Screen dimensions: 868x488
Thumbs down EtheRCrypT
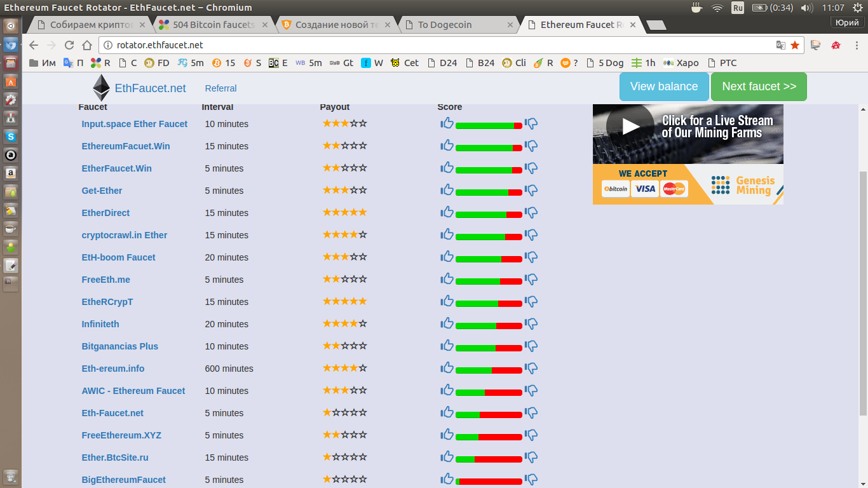pos(531,302)
